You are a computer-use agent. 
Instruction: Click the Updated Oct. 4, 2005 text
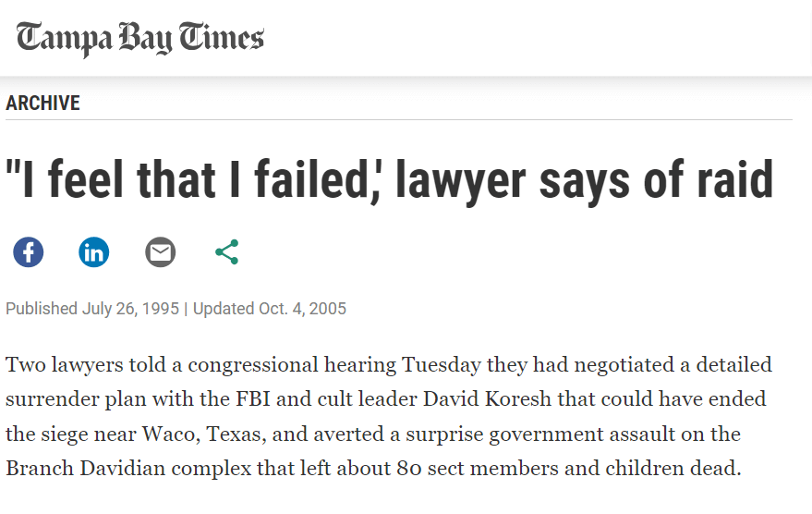pyautogui.click(x=269, y=309)
